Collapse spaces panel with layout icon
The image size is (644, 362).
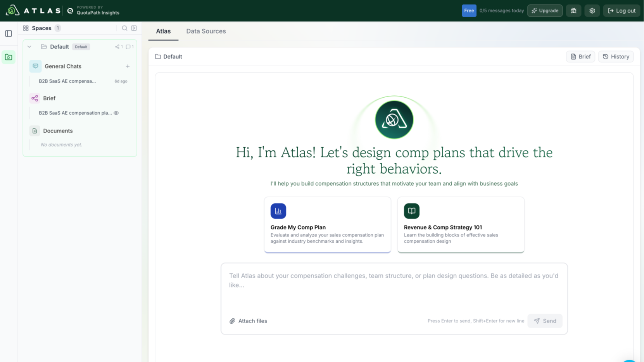134,28
